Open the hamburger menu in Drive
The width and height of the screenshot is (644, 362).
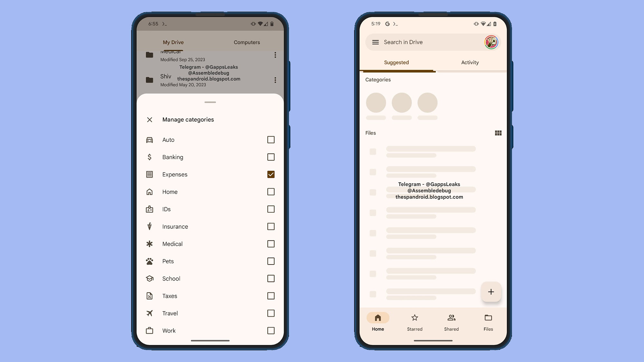(x=375, y=42)
